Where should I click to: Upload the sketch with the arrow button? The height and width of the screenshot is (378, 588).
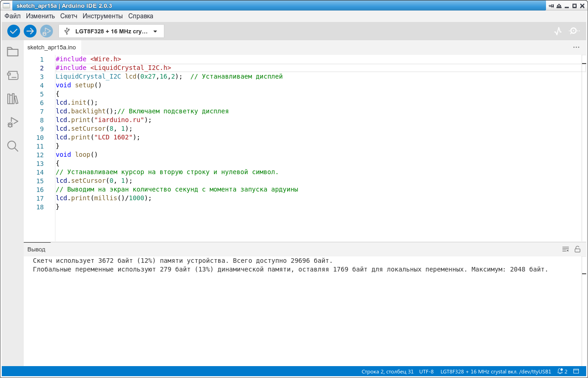click(x=30, y=31)
